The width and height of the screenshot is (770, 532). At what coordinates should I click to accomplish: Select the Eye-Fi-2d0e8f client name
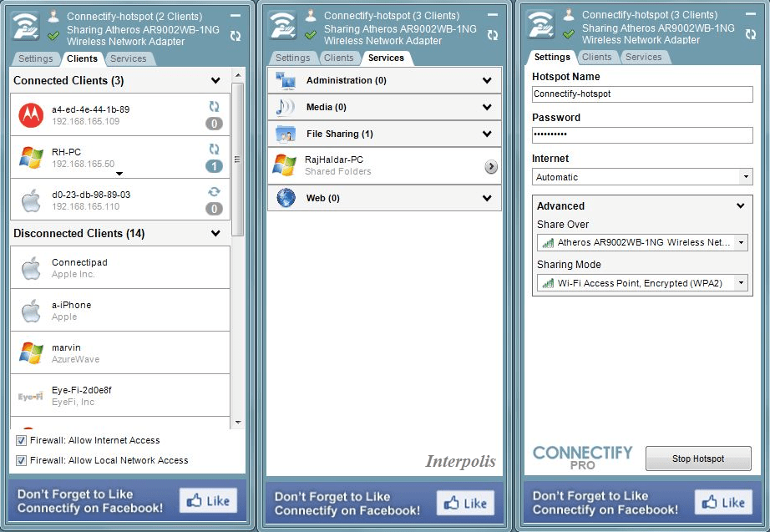point(82,390)
